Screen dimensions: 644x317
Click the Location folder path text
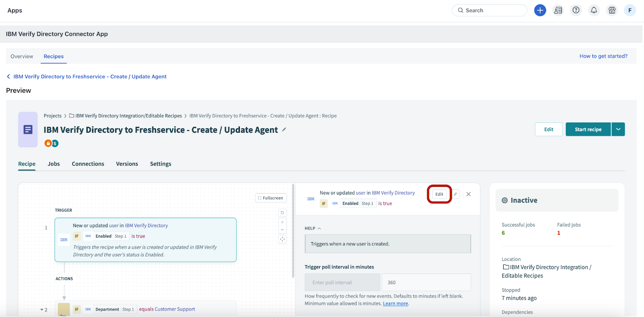(547, 271)
